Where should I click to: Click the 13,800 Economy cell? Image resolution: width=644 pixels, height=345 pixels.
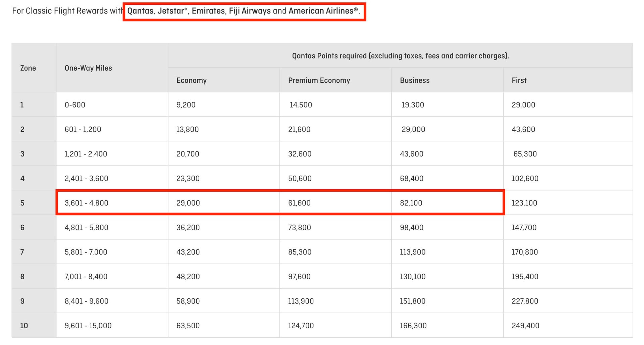224,129
